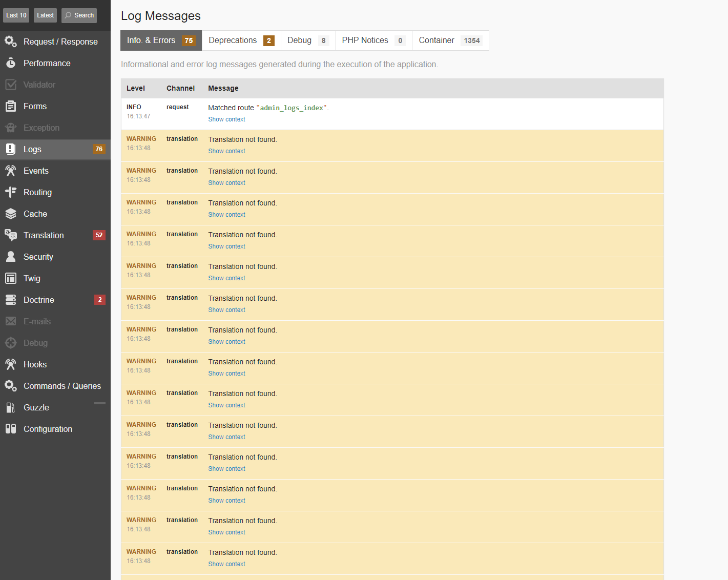Click the Translation language icon
This screenshot has height=580, width=728.
point(11,235)
